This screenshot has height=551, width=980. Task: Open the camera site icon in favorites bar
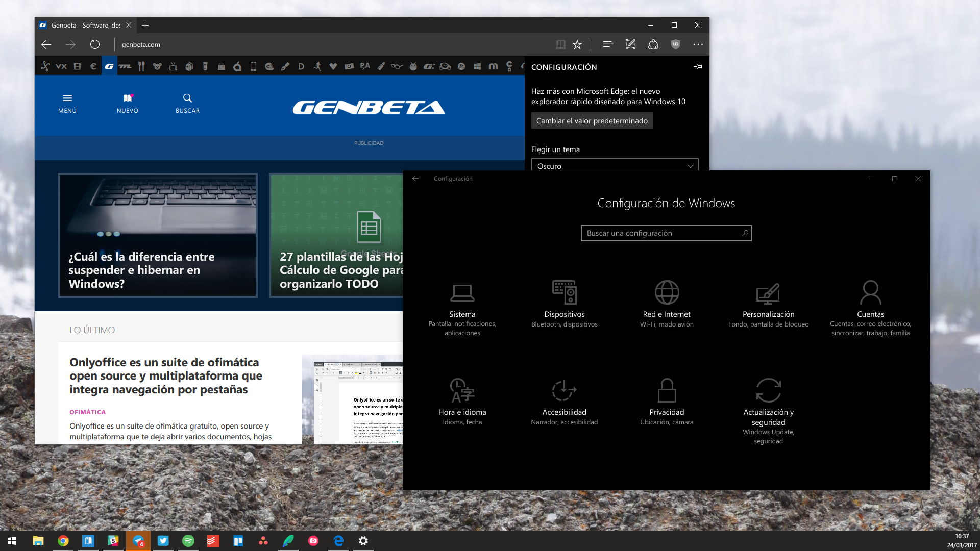pos(349,66)
